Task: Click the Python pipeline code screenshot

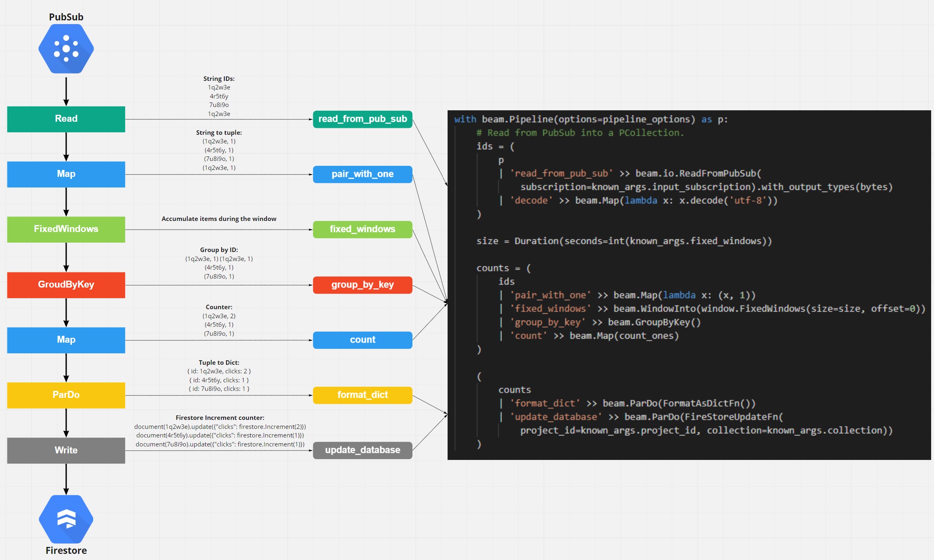Action: tap(689, 285)
